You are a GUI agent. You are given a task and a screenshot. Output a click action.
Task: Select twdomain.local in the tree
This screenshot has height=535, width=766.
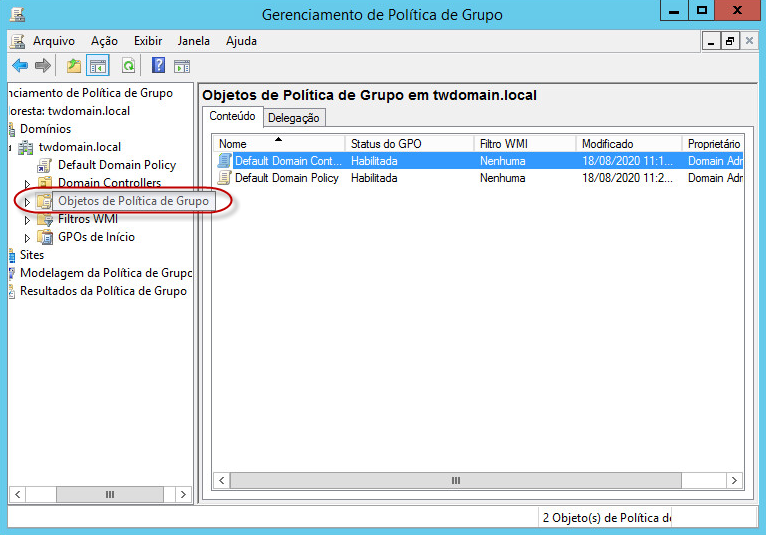[x=80, y=147]
